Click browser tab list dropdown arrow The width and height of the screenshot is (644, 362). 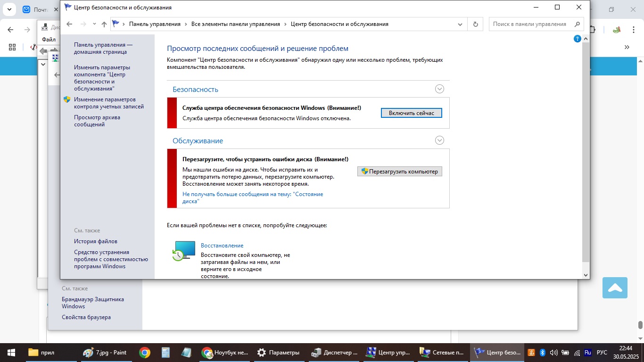8,9
